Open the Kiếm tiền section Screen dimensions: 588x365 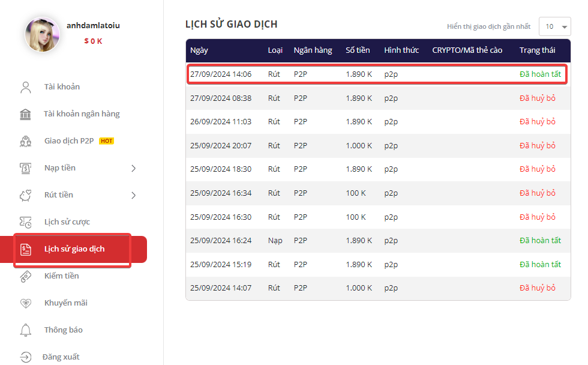coord(61,276)
